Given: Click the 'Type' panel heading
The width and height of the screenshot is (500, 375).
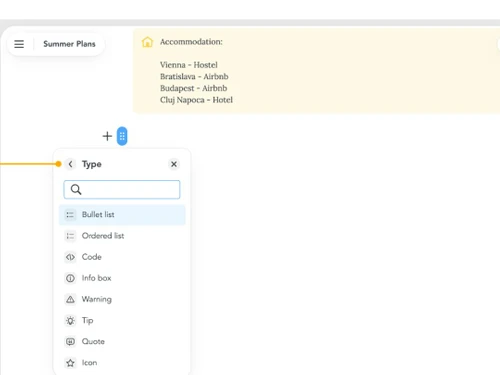Looking at the screenshot, I should (x=92, y=164).
